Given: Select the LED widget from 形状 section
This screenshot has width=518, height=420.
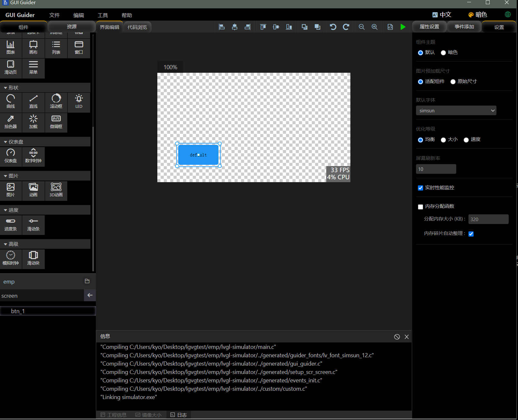Looking at the screenshot, I should point(79,102).
